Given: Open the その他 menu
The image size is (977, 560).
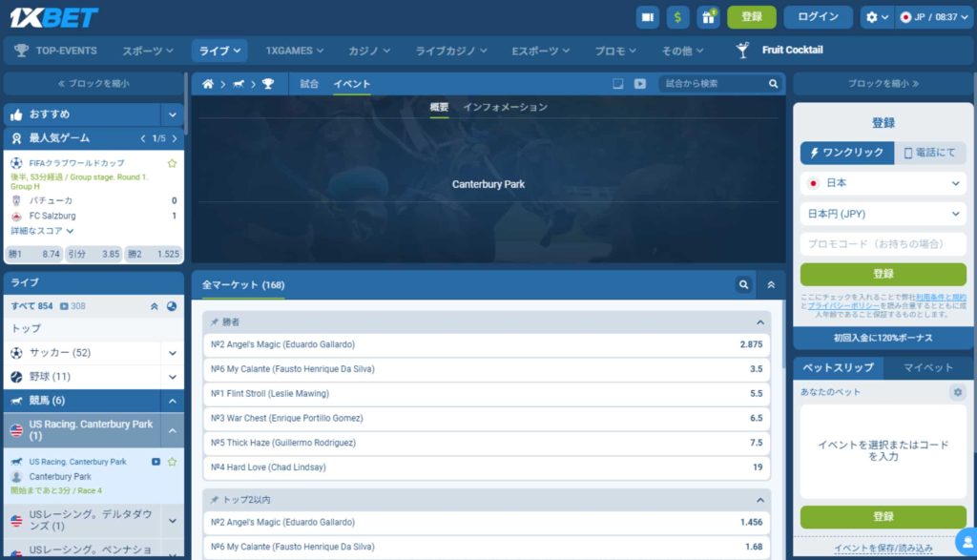Looking at the screenshot, I should (x=682, y=51).
